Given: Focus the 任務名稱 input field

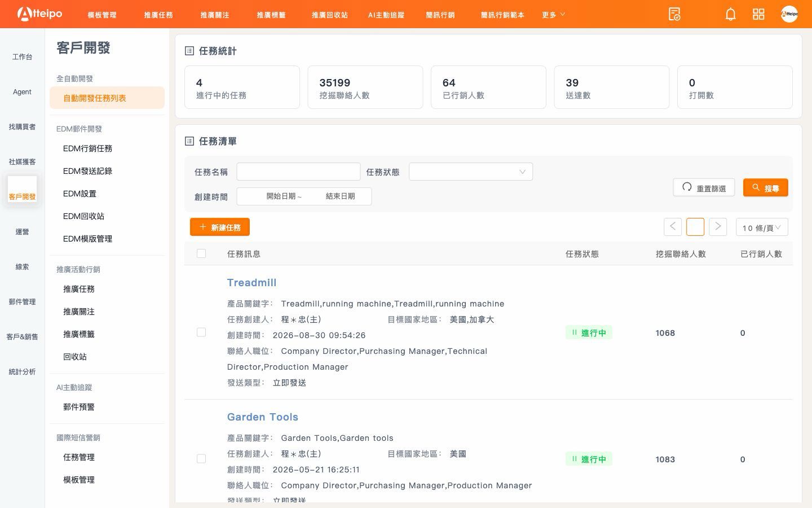Looking at the screenshot, I should [x=298, y=172].
